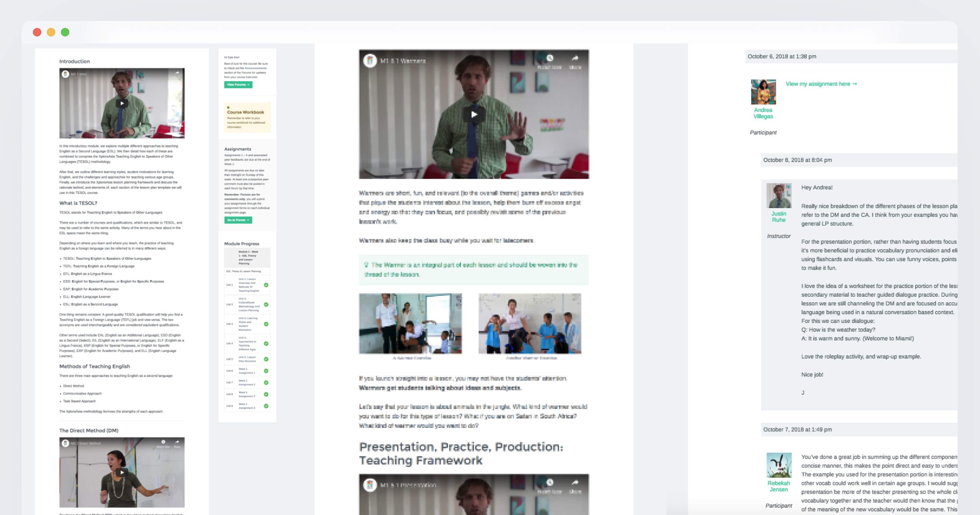Screen dimensions: 980x515
Task: Click Rebekah Jensen's avatar image
Action: 779,465
